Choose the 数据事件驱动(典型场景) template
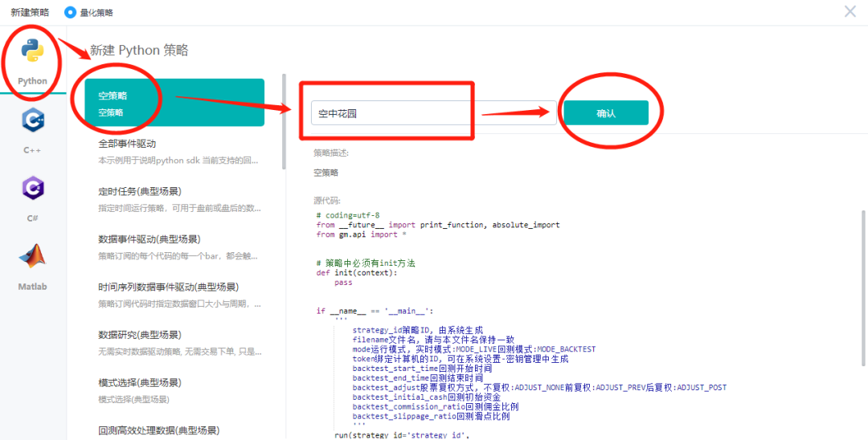This screenshot has width=868, height=440. (174, 247)
